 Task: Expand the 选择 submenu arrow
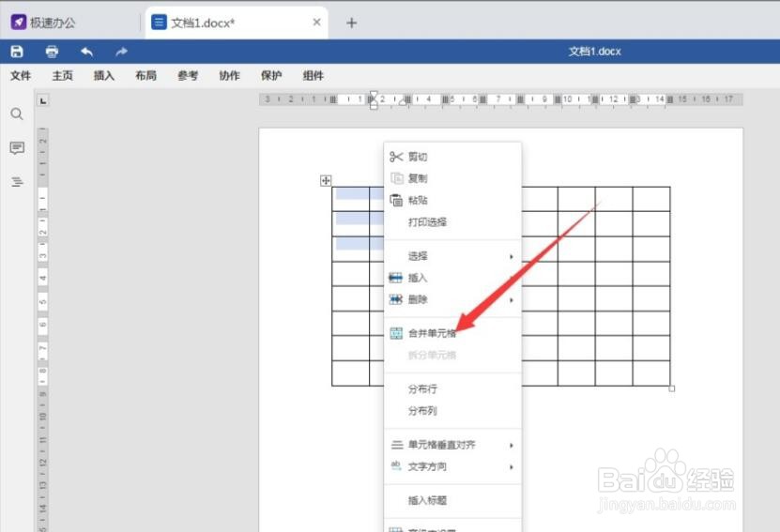click(x=511, y=256)
